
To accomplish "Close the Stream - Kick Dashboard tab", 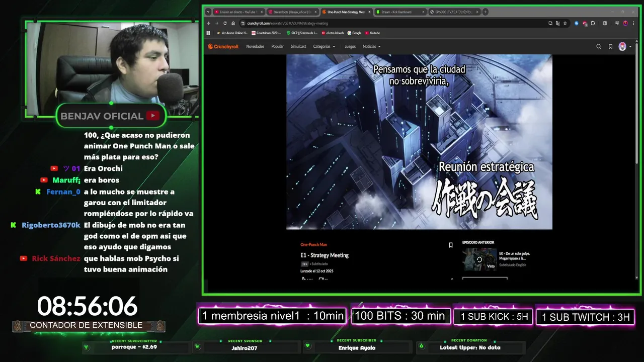I will tap(423, 12).
